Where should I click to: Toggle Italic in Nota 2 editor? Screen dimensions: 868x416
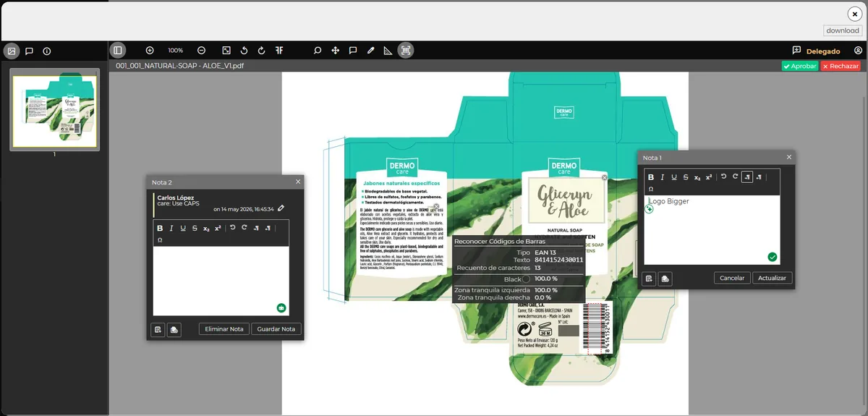click(x=171, y=228)
